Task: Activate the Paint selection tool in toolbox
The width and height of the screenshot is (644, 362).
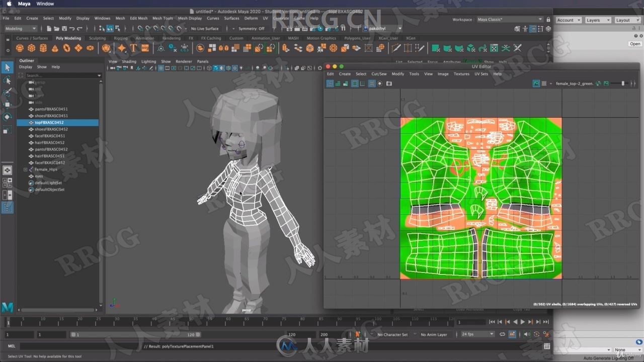Action: pyautogui.click(x=7, y=93)
